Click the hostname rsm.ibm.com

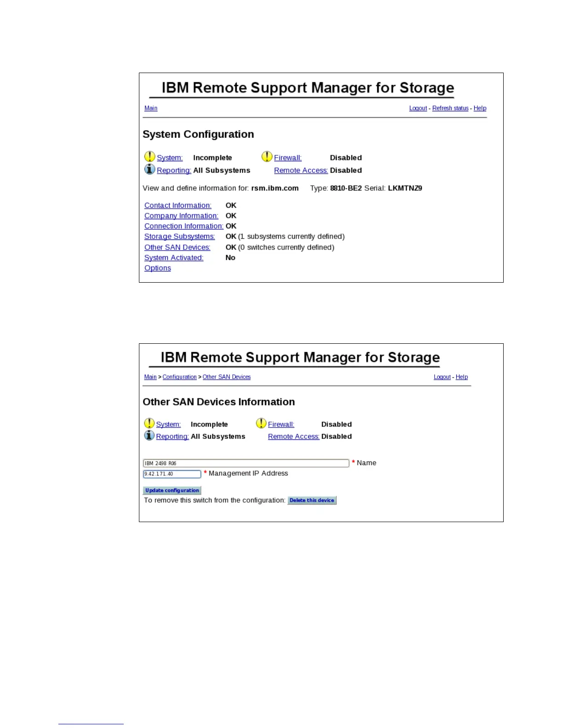click(275, 188)
